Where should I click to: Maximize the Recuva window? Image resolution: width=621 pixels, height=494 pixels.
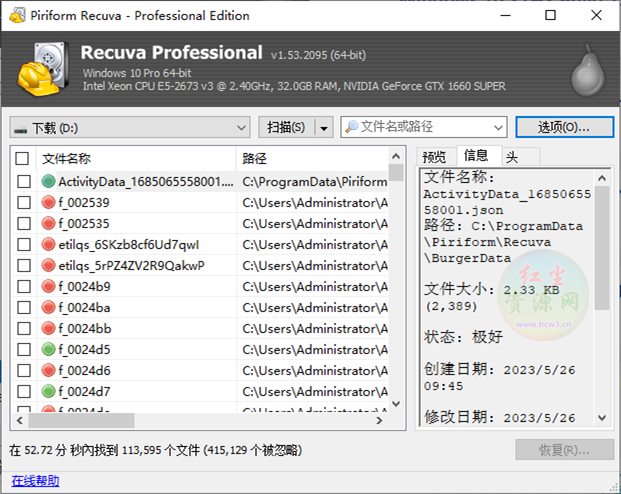click(551, 15)
